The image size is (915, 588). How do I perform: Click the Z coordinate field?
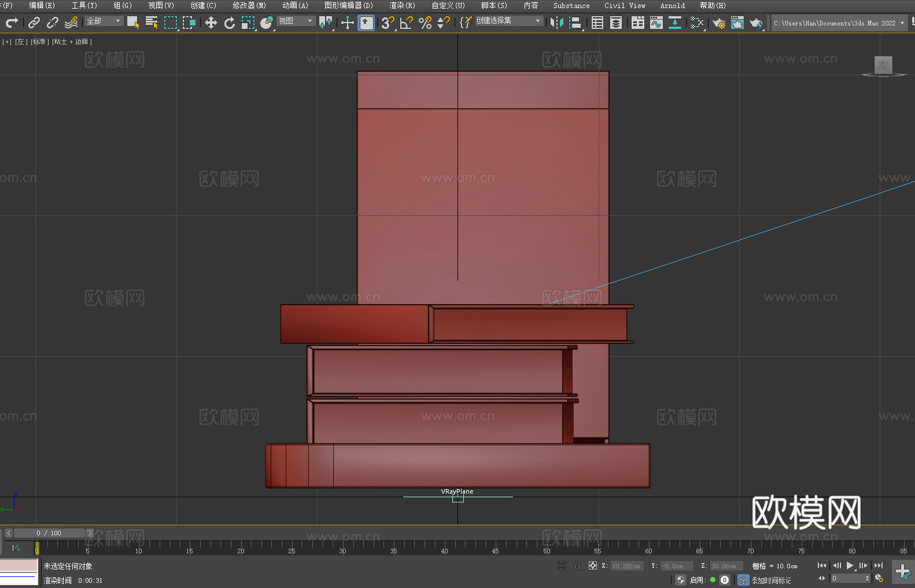[726, 566]
